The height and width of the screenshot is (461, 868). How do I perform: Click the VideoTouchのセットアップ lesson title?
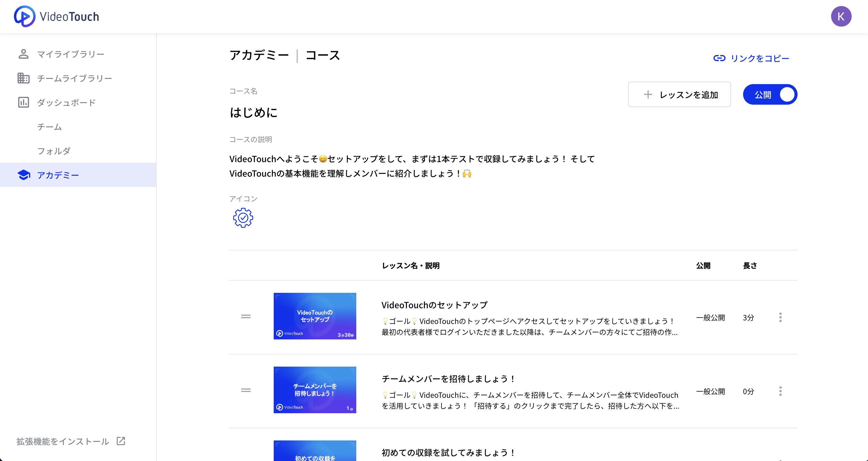pyautogui.click(x=434, y=305)
